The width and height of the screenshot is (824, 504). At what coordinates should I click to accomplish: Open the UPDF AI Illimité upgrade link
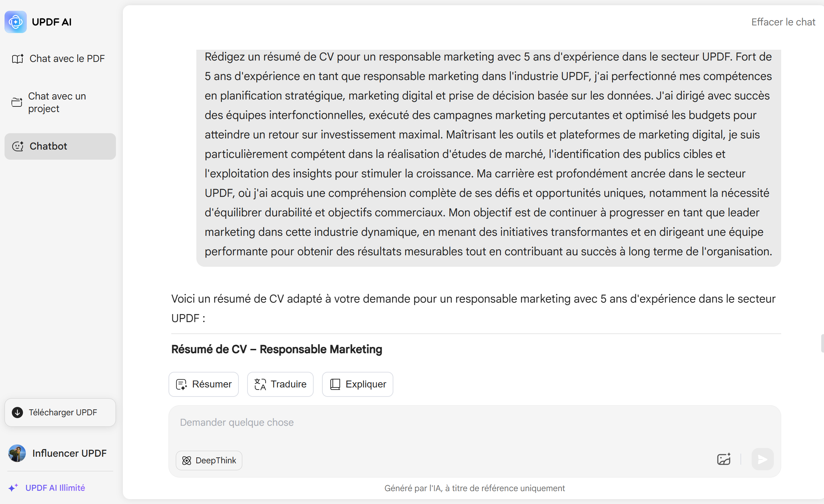point(55,488)
